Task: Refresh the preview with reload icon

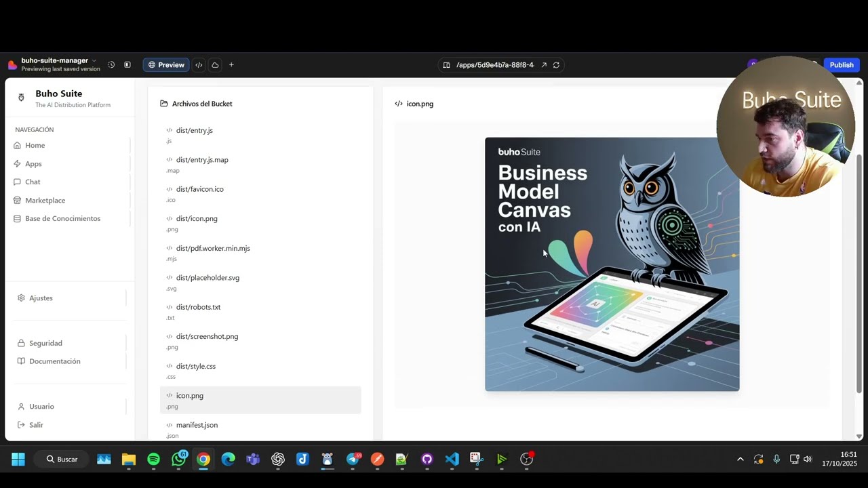Action: (556, 65)
